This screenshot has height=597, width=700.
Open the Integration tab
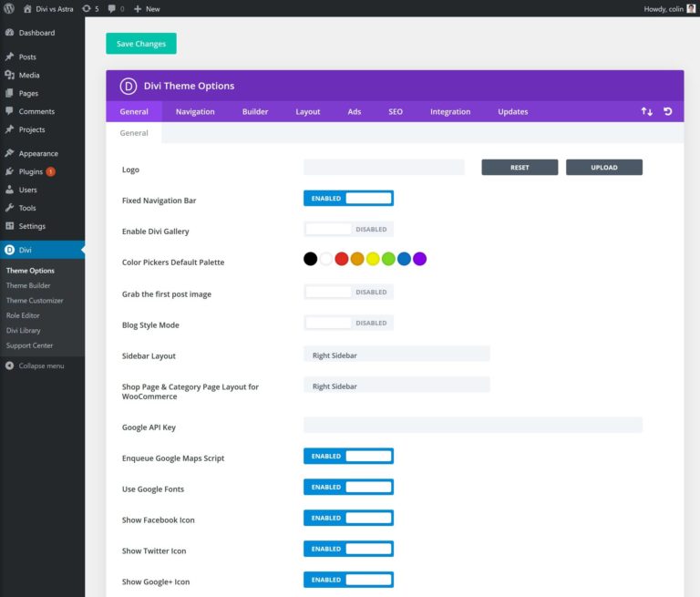[x=450, y=111]
